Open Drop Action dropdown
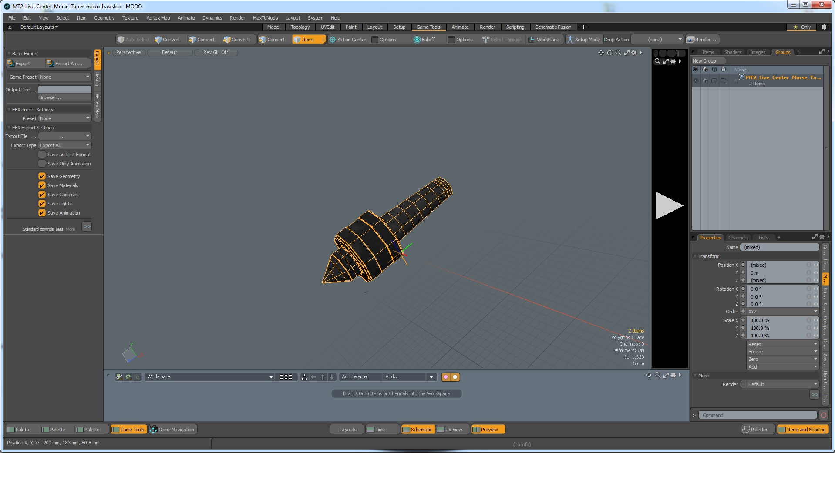This screenshot has width=835, height=504. click(657, 40)
